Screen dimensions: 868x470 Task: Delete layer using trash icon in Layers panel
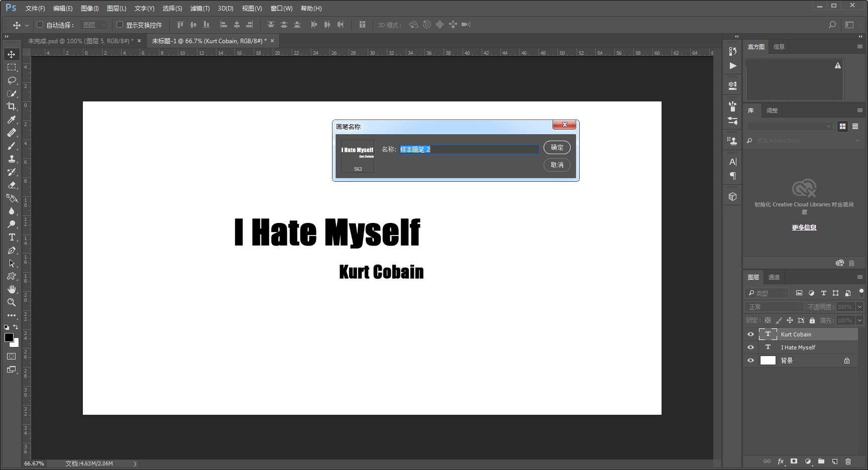tap(848, 461)
